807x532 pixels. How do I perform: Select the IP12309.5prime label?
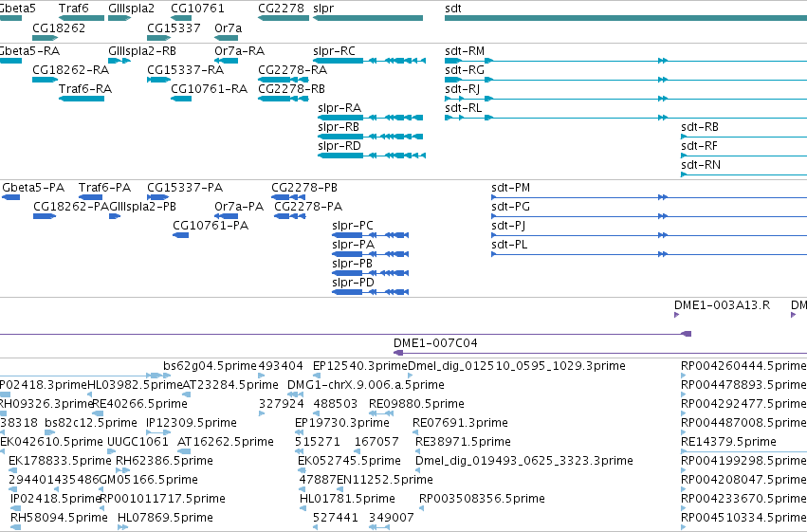192,424
